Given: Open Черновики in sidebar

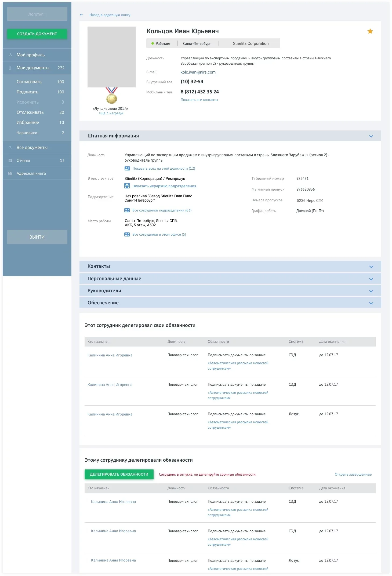Looking at the screenshot, I should tap(37, 133).
